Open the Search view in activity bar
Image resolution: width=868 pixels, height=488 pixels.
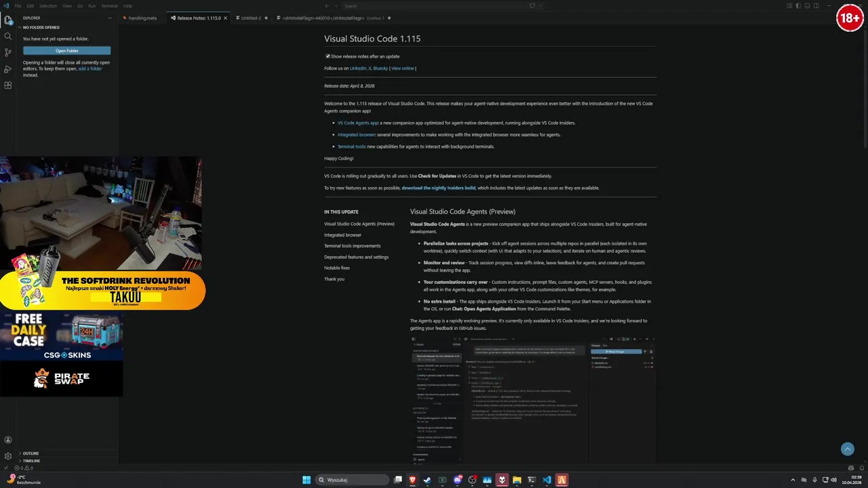[8, 37]
